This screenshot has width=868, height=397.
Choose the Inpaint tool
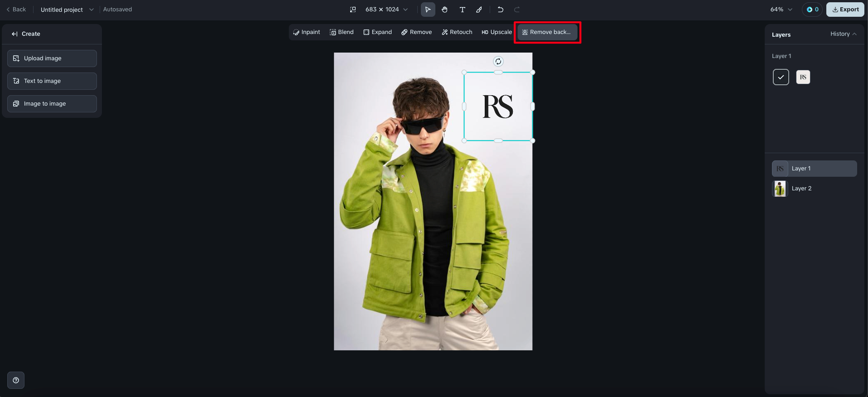click(x=307, y=32)
